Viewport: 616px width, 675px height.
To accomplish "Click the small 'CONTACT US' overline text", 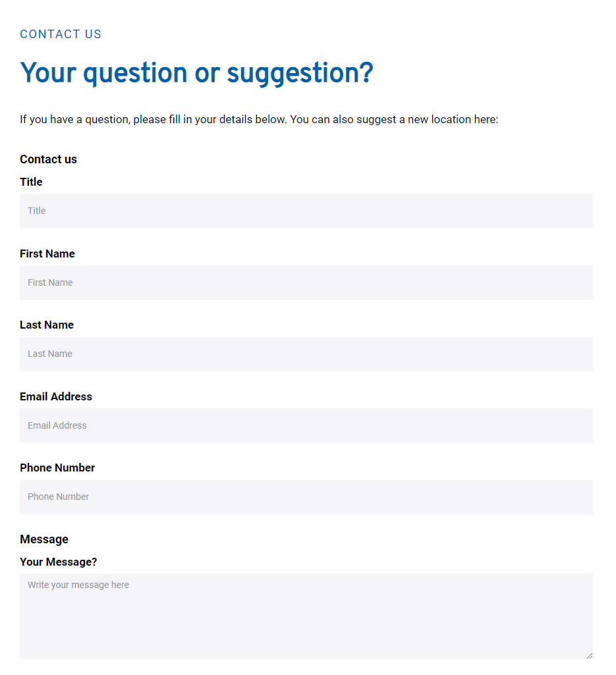I will [61, 34].
